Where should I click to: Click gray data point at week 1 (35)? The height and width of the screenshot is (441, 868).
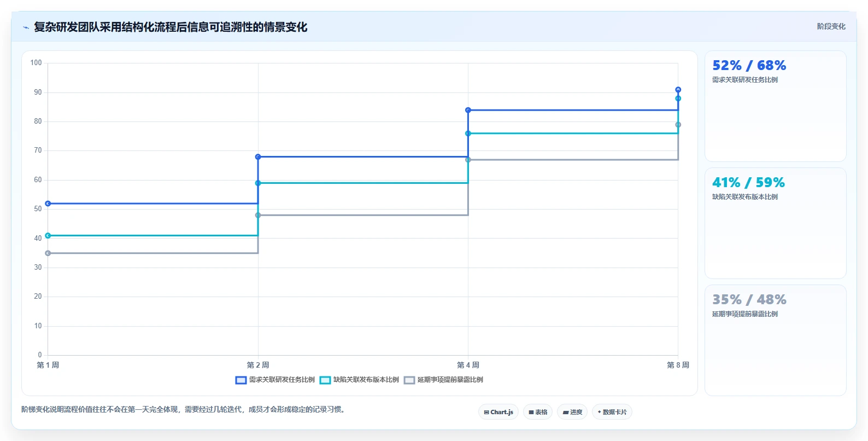coord(48,253)
